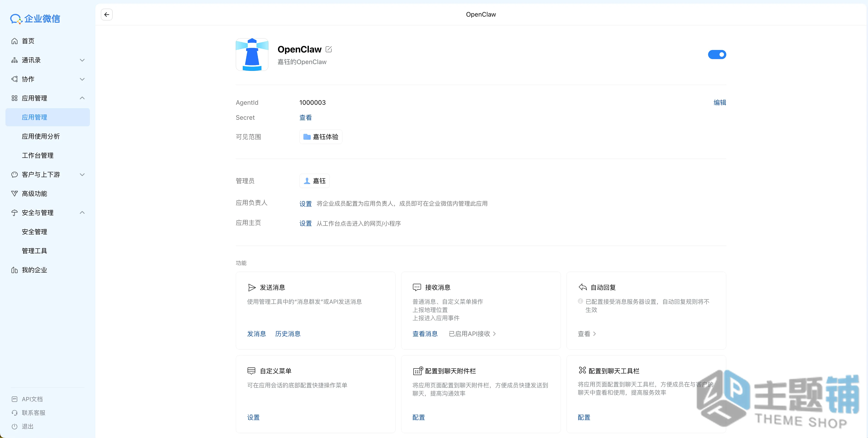868x438 pixels.
Task: Click 查看 to reveal Secret
Action: (306, 118)
